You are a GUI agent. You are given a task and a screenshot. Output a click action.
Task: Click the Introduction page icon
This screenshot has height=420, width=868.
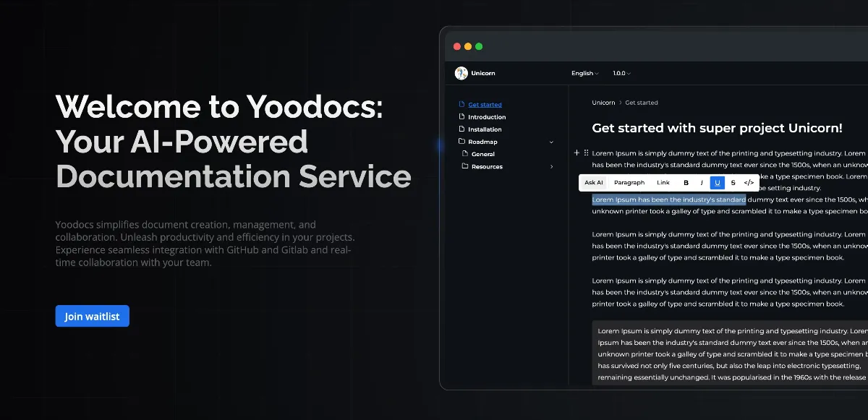click(462, 116)
